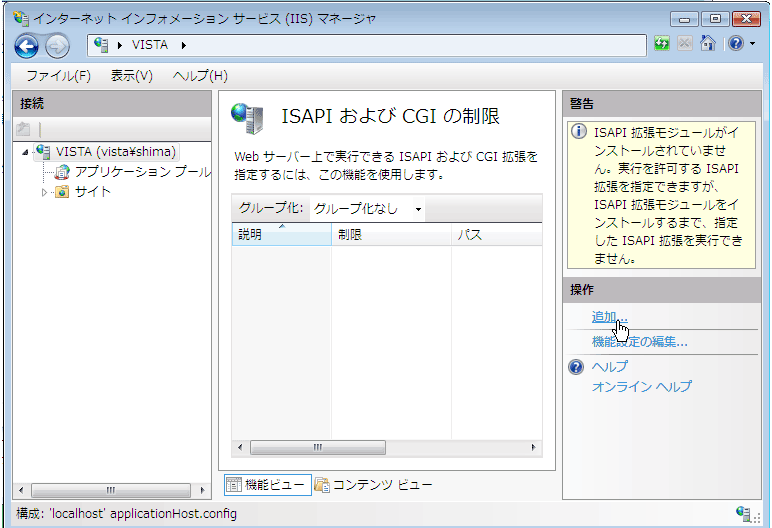Click the Forward navigation arrow button
The width and height of the screenshot is (772, 528).
coord(56,45)
